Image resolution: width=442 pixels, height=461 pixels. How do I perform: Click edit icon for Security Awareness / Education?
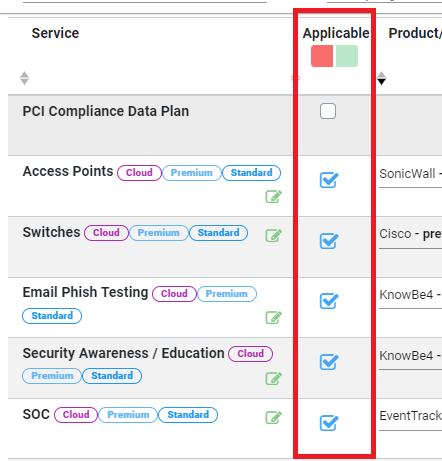point(274,378)
